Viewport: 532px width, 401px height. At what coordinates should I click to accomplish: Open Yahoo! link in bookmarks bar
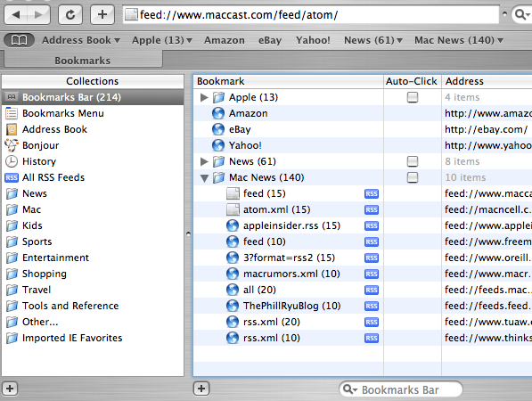pyautogui.click(x=313, y=40)
